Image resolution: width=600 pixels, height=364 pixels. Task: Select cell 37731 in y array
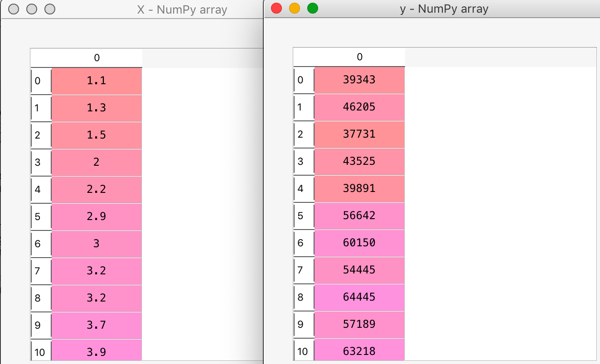tap(359, 134)
